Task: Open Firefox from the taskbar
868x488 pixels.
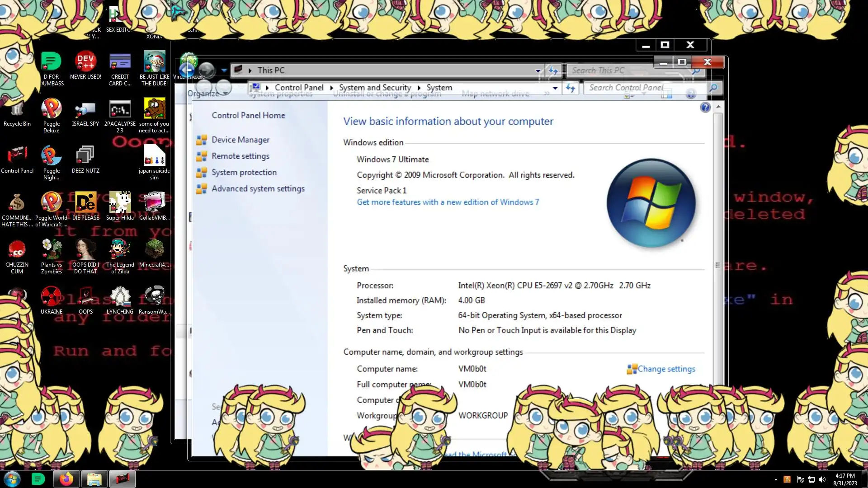Action: coord(66,479)
